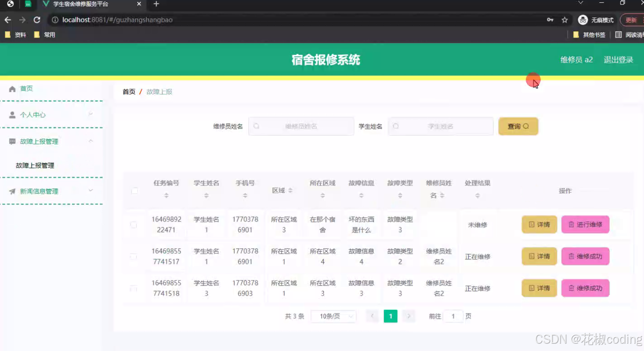Click 故障上报 in the breadcrumb
Image resolution: width=644 pixels, height=351 pixels.
(x=159, y=92)
